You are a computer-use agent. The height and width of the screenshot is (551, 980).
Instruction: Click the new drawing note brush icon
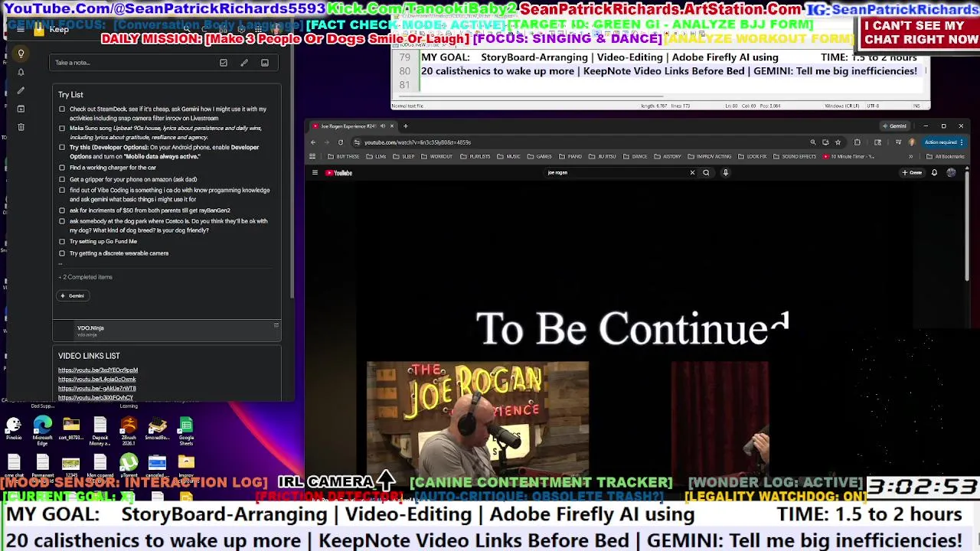tap(244, 63)
